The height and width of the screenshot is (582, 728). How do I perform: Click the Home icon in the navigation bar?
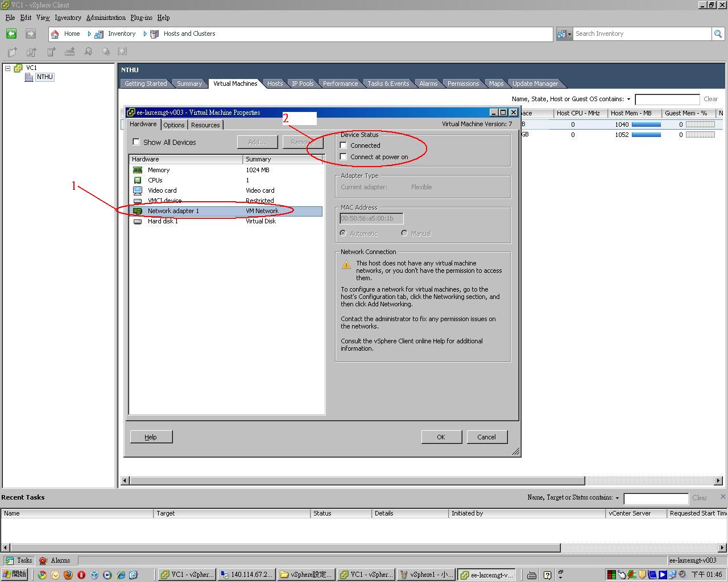pos(55,34)
